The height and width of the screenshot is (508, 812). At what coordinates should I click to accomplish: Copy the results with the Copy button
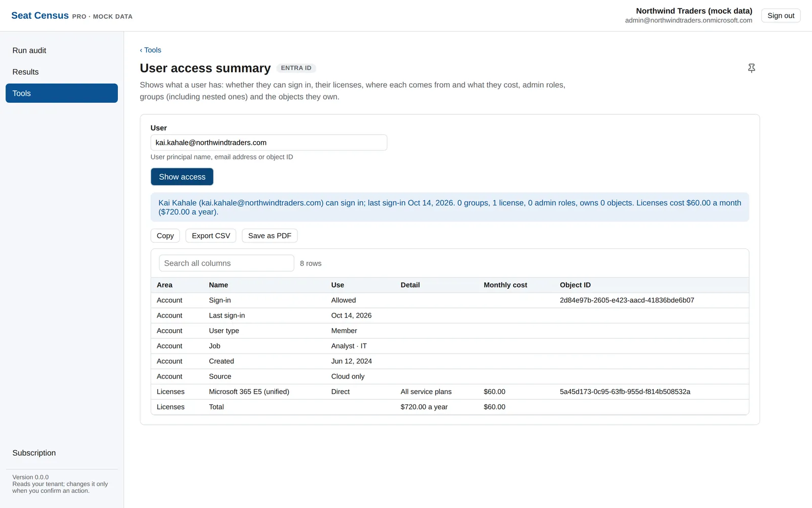coord(165,236)
